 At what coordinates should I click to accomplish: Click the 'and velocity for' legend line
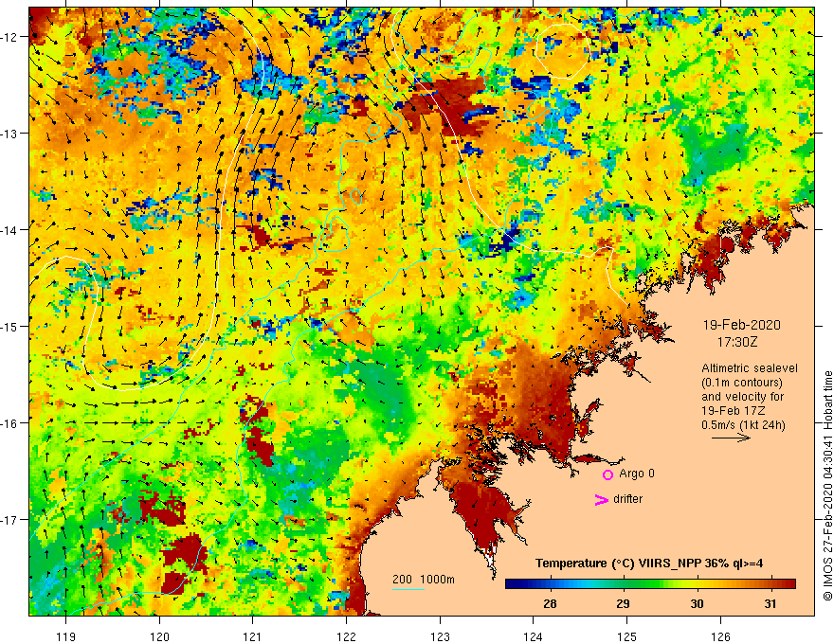coord(742,397)
